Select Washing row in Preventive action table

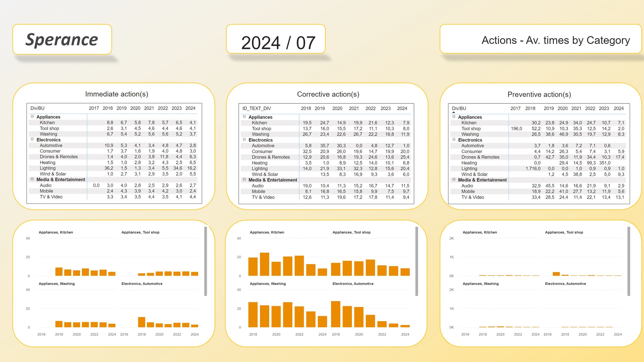(538, 134)
